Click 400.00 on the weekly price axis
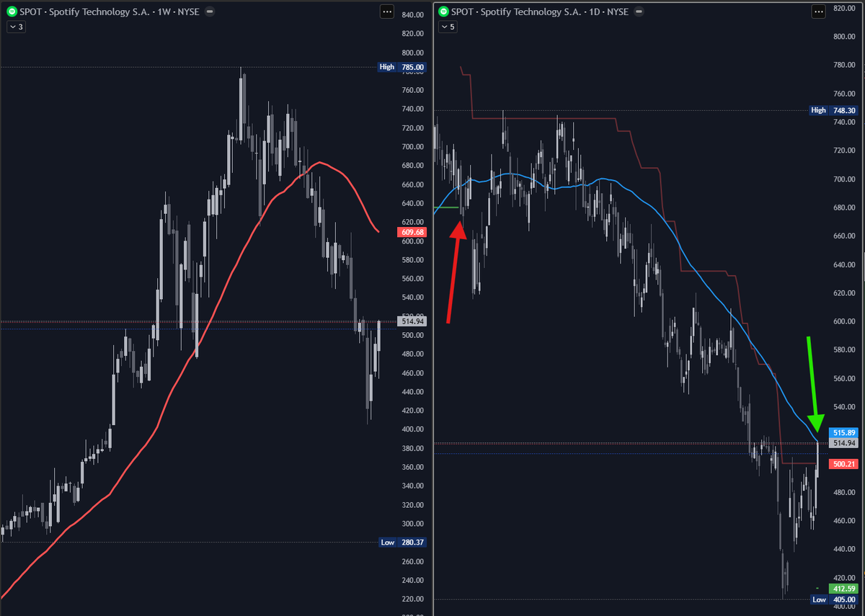The height and width of the screenshot is (616, 865). (412, 429)
